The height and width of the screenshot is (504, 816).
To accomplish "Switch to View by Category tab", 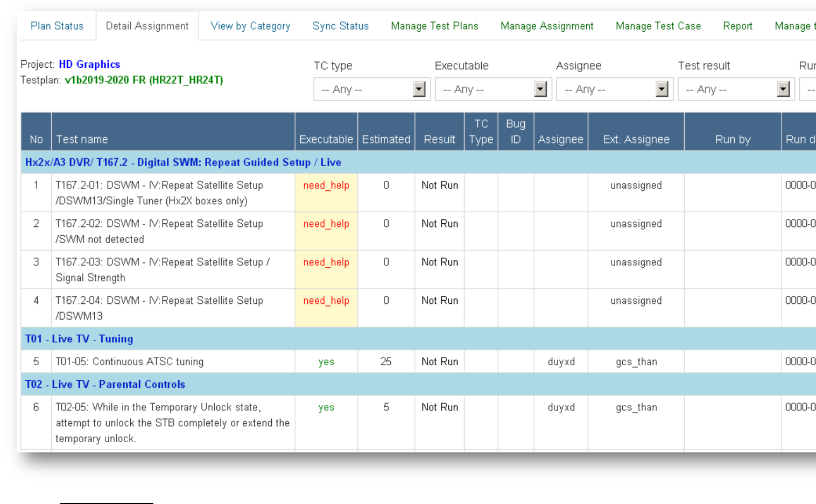I will tap(250, 26).
